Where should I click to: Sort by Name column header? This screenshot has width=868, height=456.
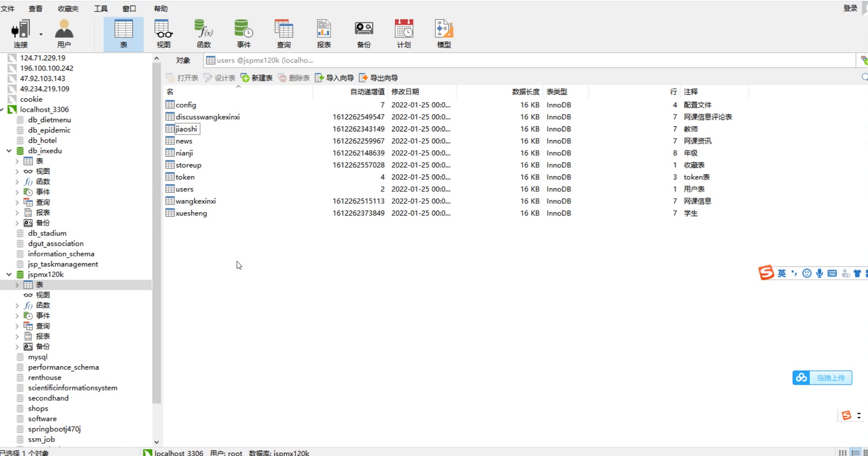238,92
